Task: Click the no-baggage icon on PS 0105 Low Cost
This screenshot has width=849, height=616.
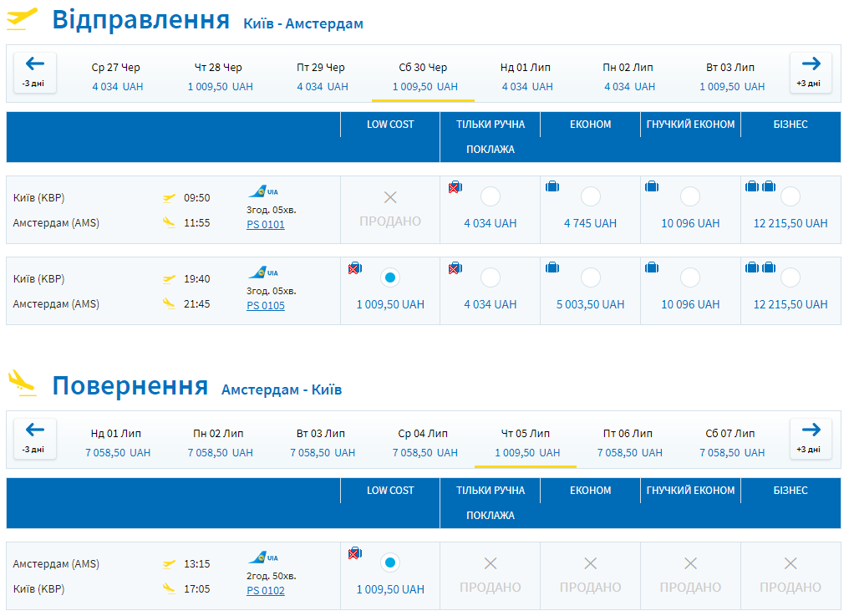Action: pyautogui.click(x=354, y=268)
